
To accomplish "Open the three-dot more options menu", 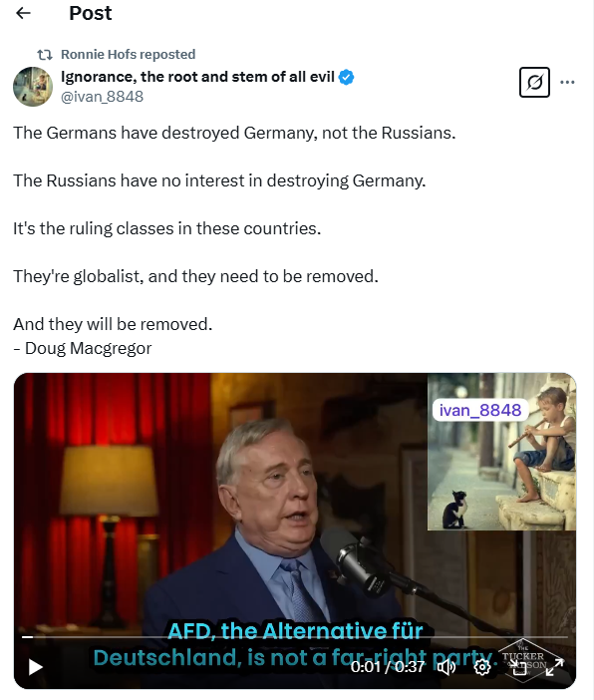I will 567,82.
